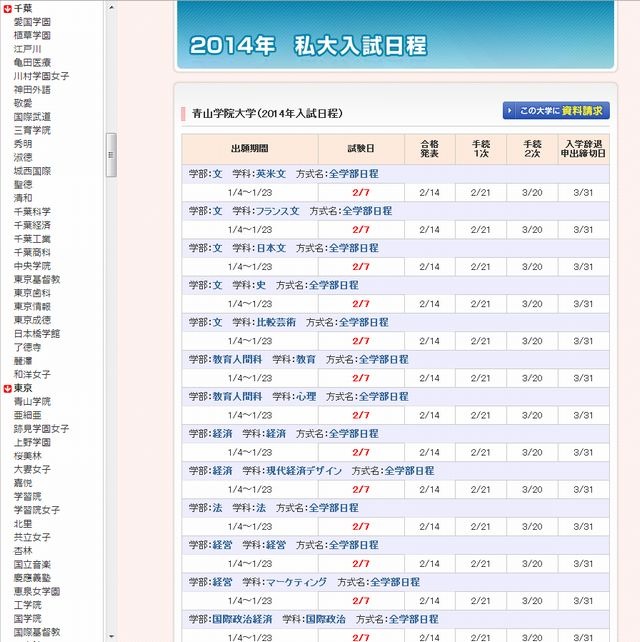
Task: Open 嘉悦 in the sidebar list
Action: [x=23, y=483]
